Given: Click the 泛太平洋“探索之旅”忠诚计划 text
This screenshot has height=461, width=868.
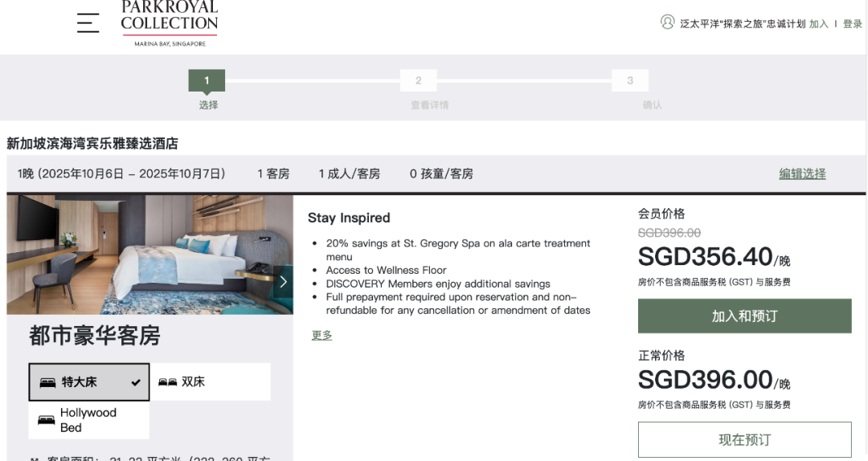Looking at the screenshot, I should click(x=743, y=24).
